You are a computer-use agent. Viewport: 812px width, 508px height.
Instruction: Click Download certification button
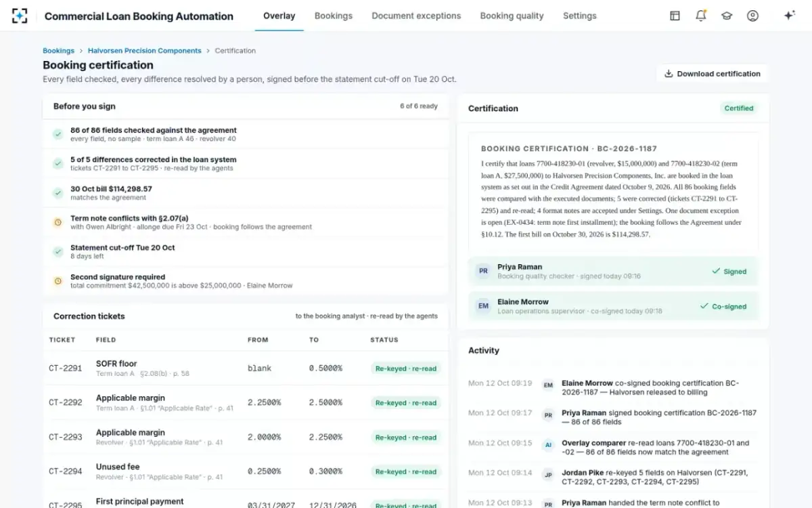pos(713,74)
